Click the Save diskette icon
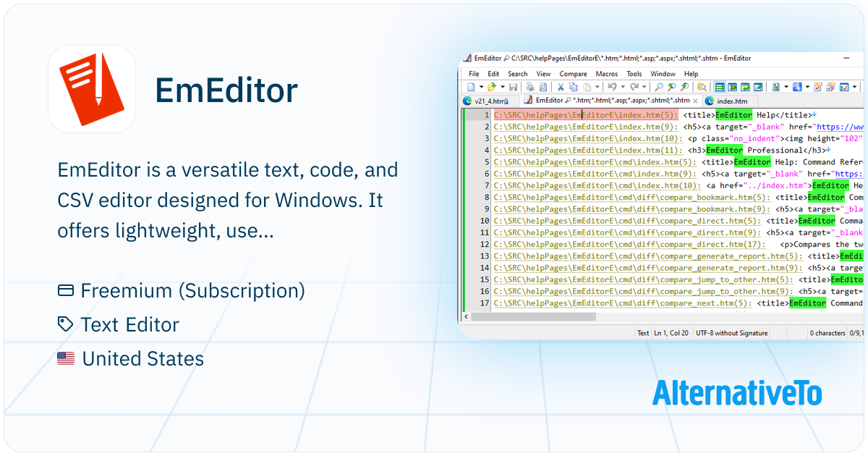This screenshot has height=456, width=868. [513, 87]
